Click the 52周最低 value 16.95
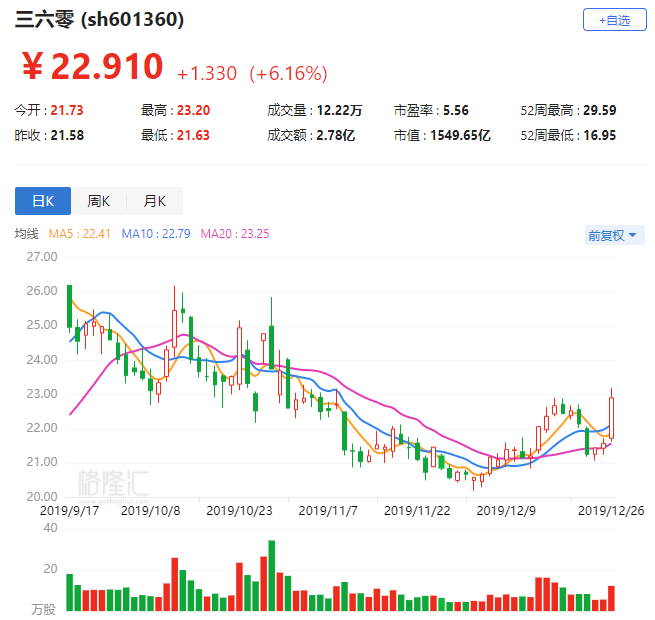 [599, 135]
